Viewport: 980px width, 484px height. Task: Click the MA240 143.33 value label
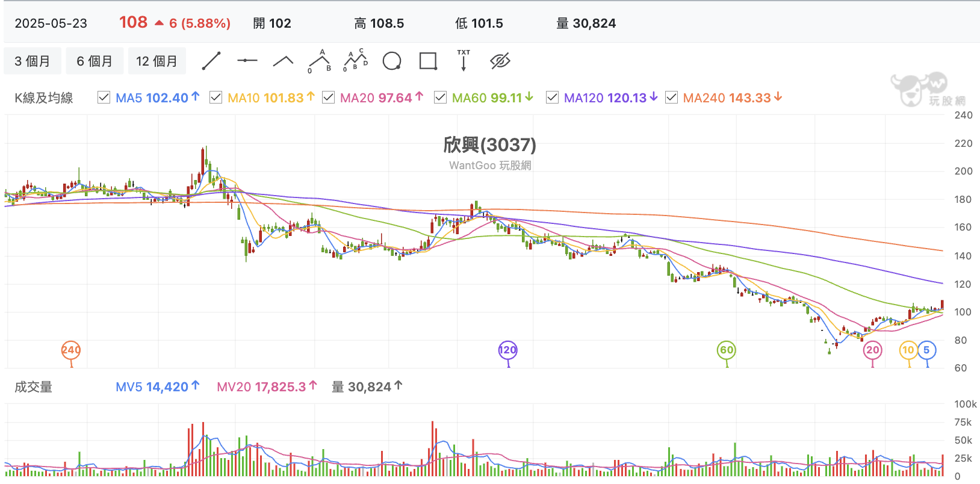(733, 98)
